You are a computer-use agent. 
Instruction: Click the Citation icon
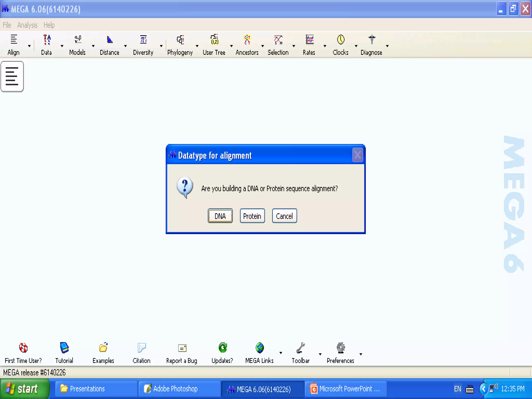pos(142,348)
